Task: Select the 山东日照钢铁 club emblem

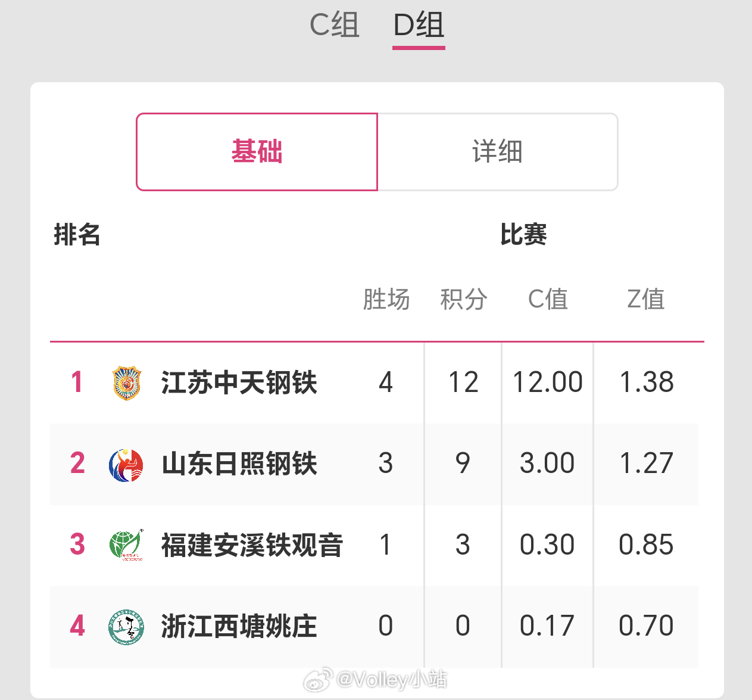Action: (x=125, y=464)
